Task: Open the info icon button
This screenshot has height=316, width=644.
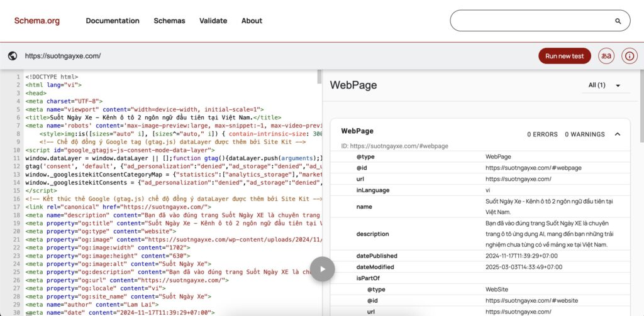Action: coord(629,56)
